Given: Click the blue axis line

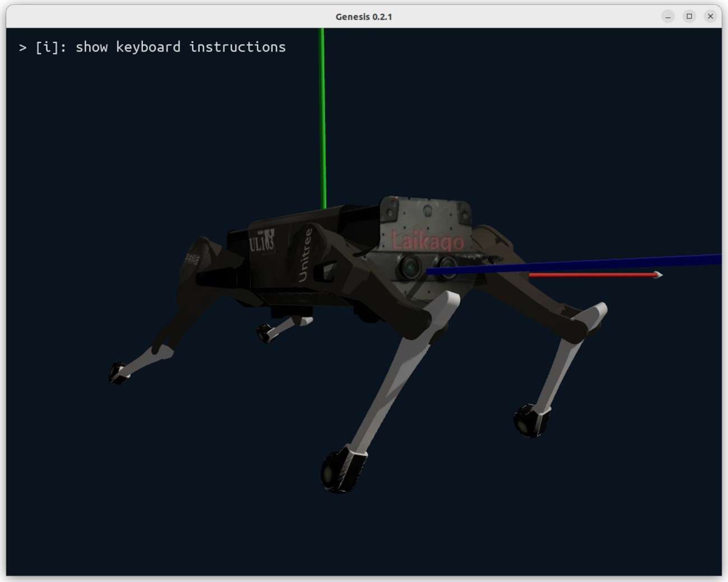Looking at the screenshot, I should click(x=574, y=264).
